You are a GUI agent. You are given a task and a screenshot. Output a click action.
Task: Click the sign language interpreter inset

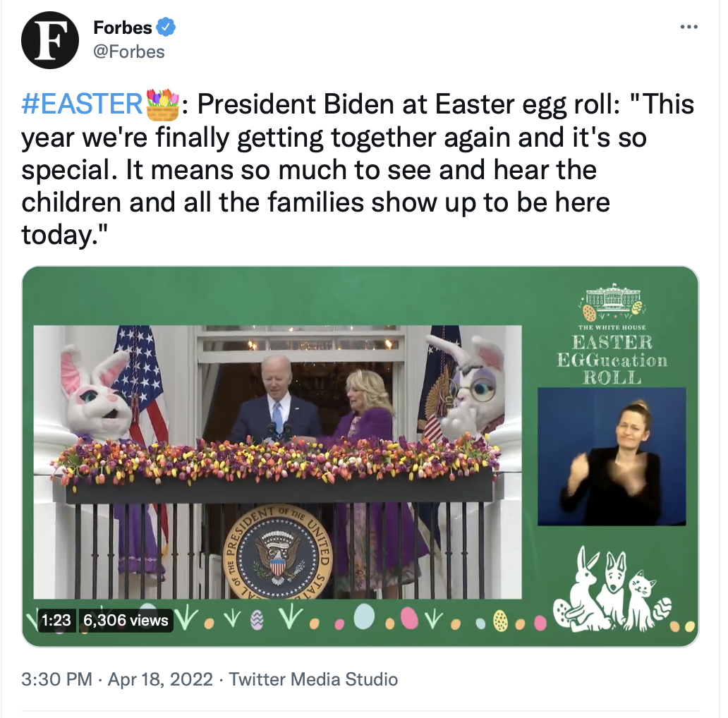612,457
